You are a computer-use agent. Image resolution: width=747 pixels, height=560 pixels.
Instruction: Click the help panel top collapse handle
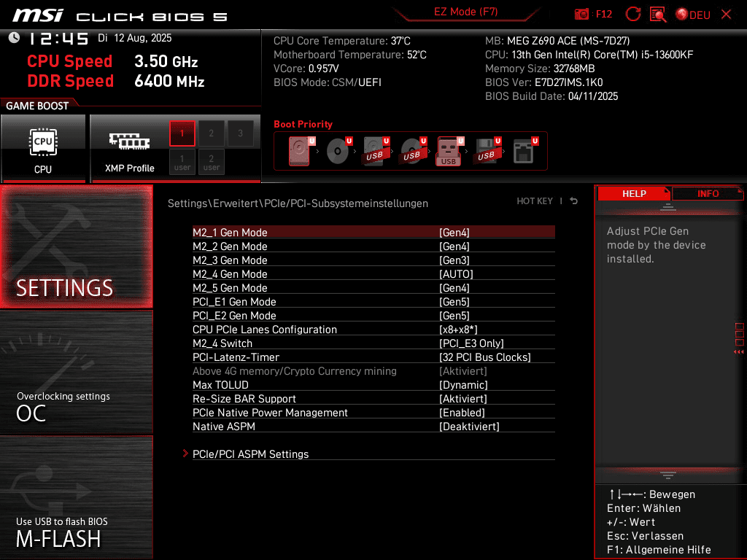click(x=668, y=206)
